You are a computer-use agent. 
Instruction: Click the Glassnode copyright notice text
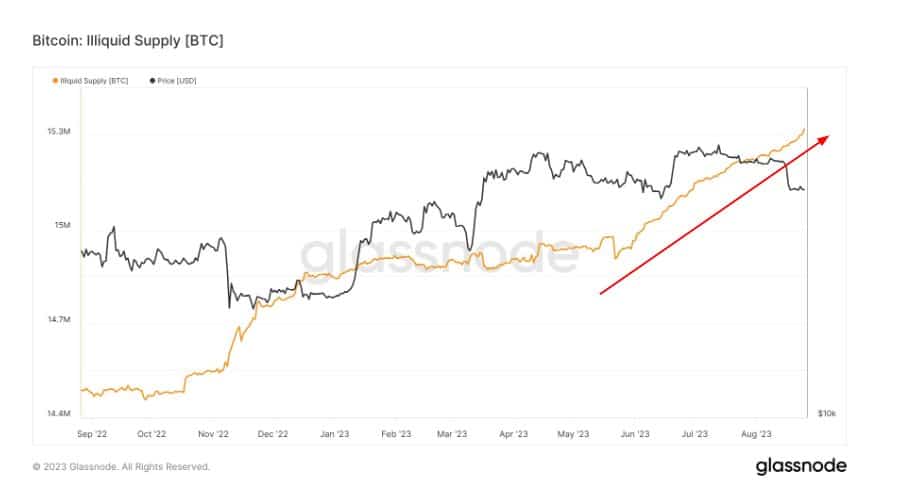point(121,467)
